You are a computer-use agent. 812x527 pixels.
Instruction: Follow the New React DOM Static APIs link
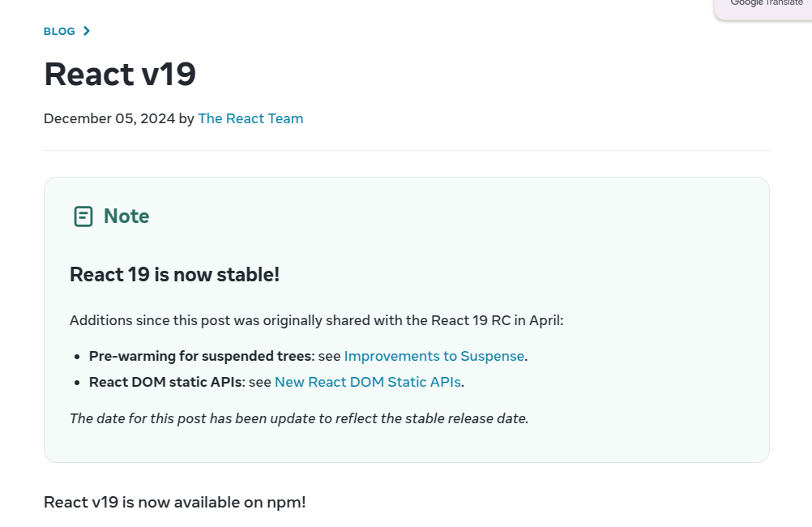click(368, 382)
